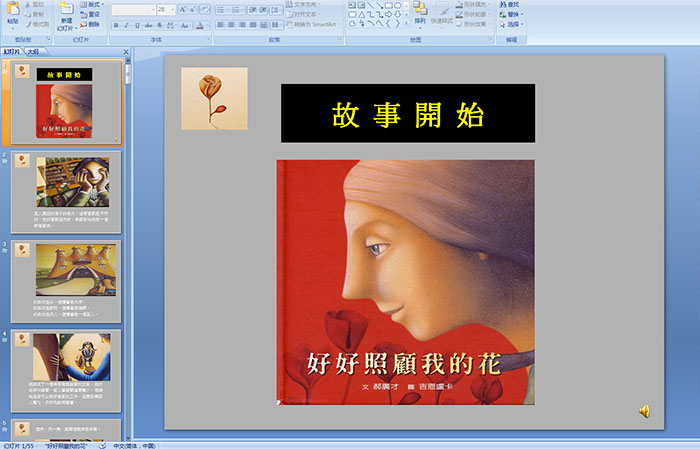Click the Clear Formatting eraser icon
700x449 pixels.
tap(204, 9)
